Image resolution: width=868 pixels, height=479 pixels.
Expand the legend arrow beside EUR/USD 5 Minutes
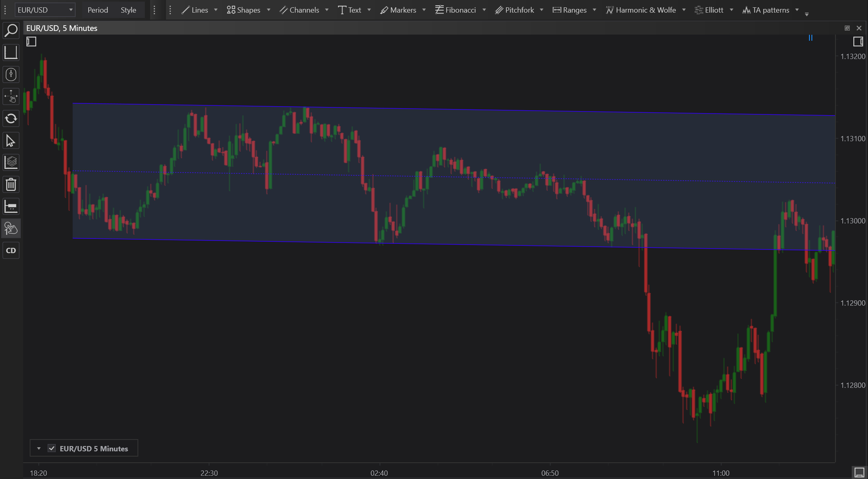pos(39,448)
